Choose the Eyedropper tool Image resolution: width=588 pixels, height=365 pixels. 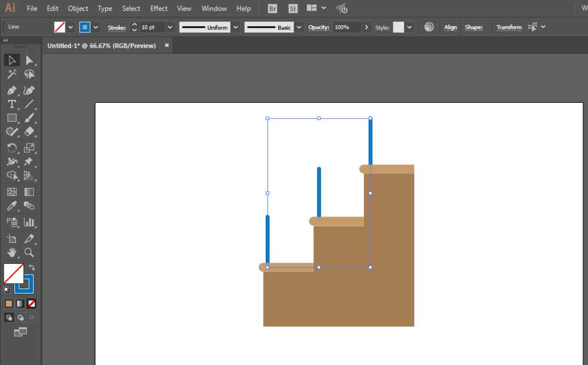(11, 206)
